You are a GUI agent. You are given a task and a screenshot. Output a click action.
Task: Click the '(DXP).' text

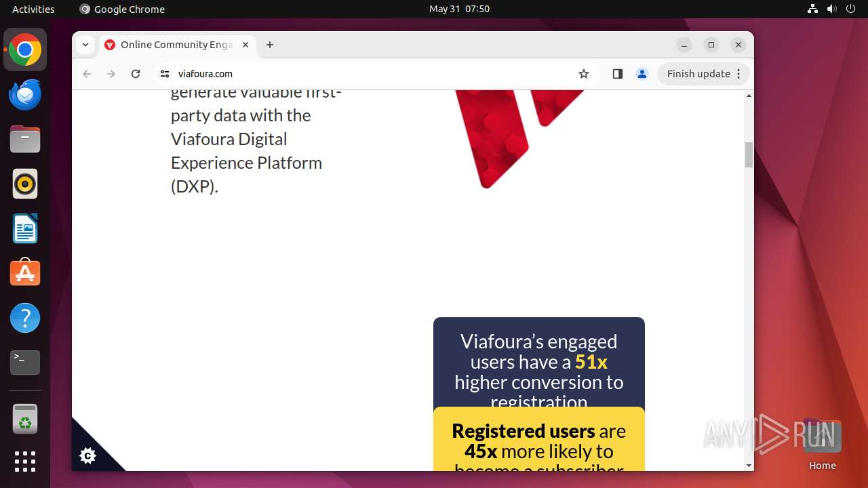pos(195,186)
